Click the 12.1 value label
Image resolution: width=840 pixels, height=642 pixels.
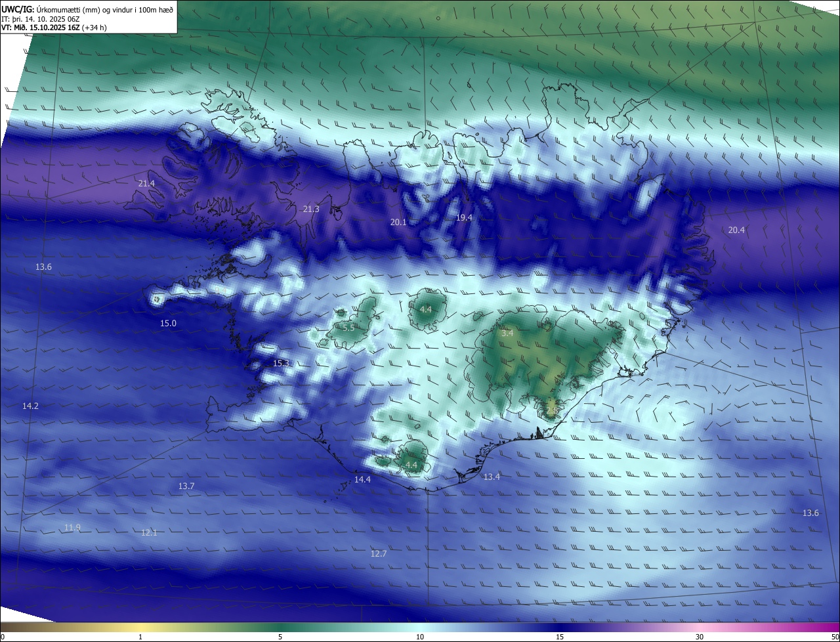click(x=149, y=533)
